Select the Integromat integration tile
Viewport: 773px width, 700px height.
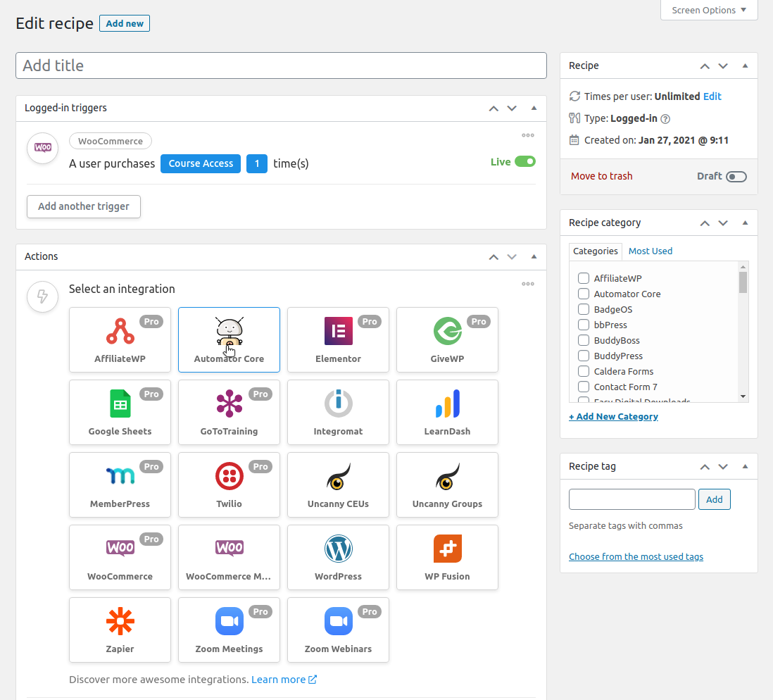[x=338, y=413]
